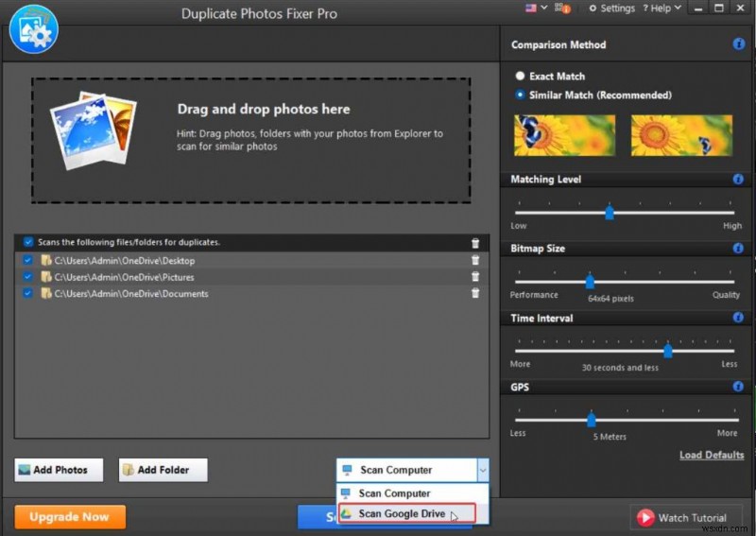This screenshot has width=756, height=536.
Task: Show info for Comparison Method
Action: 738,44
